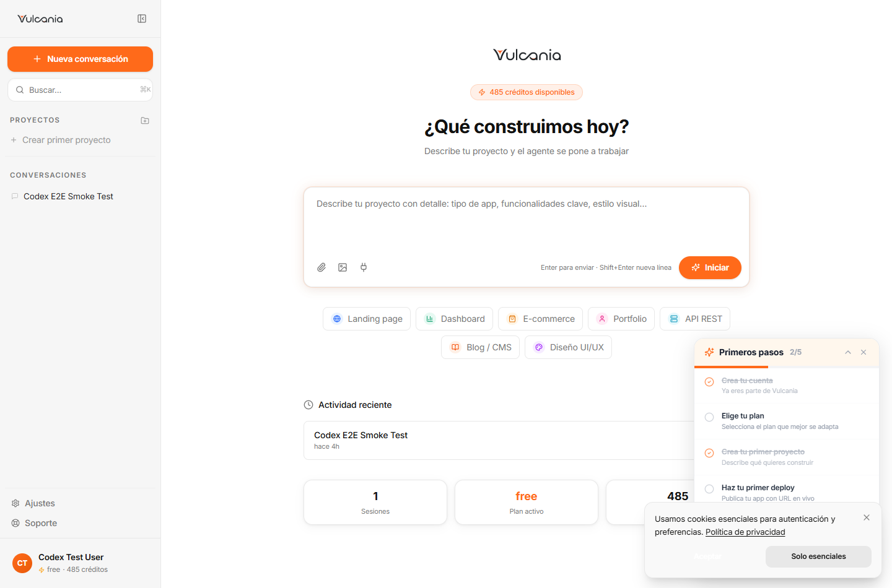Toggle the Elige tu plan step circle
Viewport: 892px width, 588px height.
(709, 417)
